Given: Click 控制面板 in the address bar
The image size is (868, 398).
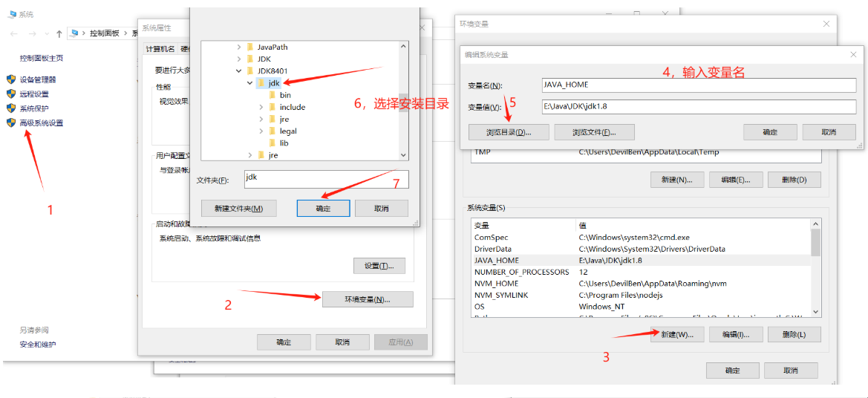Looking at the screenshot, I should 105,33.
